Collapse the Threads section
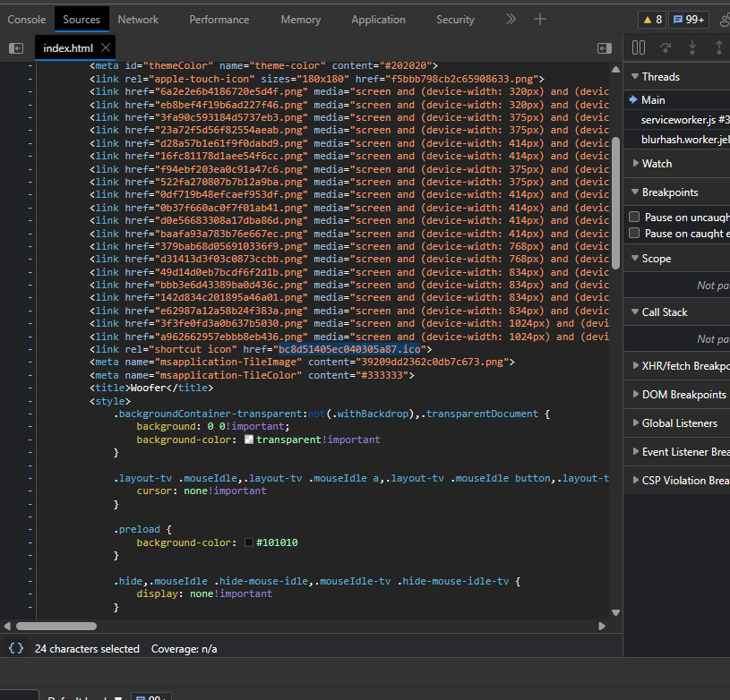Viewport: 730px width, 700px height. (660, 77)
